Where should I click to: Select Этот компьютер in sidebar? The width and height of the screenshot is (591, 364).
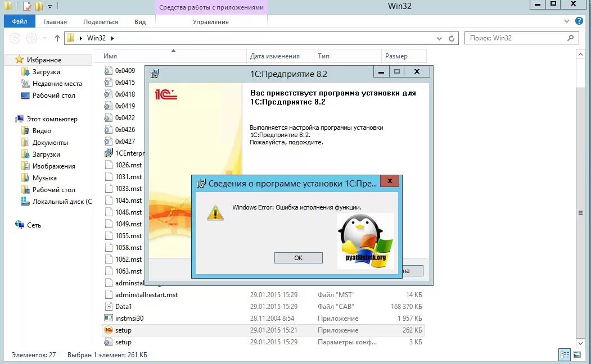52,119
